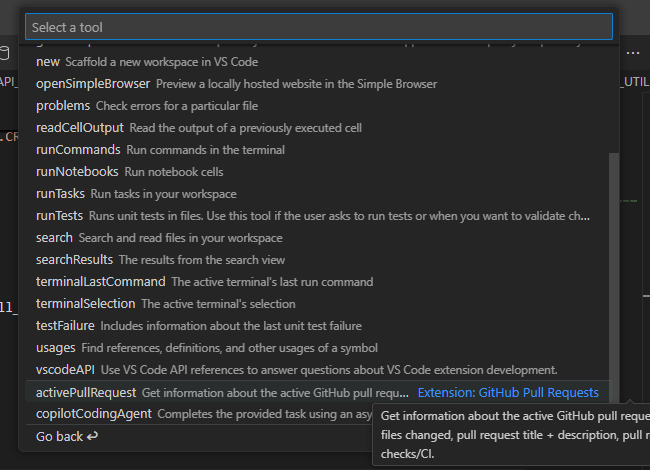Click the Go back arrow icon
This screenshot has height=470, width=650.
click(93, 437)
